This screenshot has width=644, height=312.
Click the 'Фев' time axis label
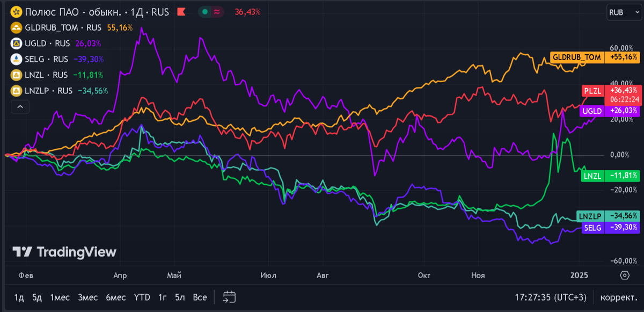tap(25, 275)
